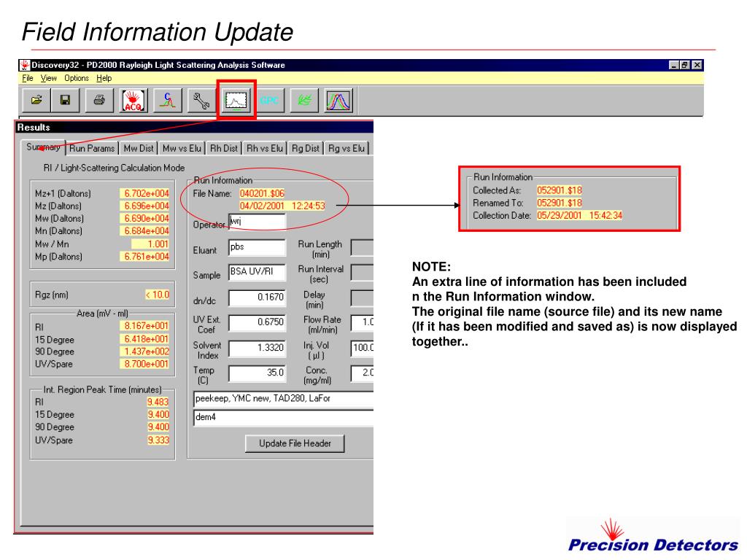Click the File Name value 040201.$06
Image resolution: width=747 pixels, height=560 pixels.
(x=262, y=193)
